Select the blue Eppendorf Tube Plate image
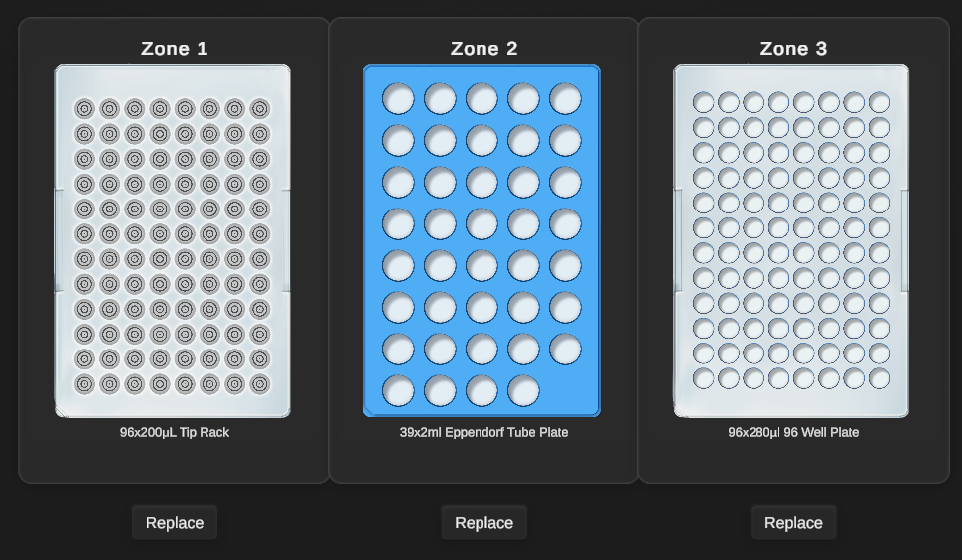Image resolution: width=962 pixels, height=560 pixels. tap(481, 240)
